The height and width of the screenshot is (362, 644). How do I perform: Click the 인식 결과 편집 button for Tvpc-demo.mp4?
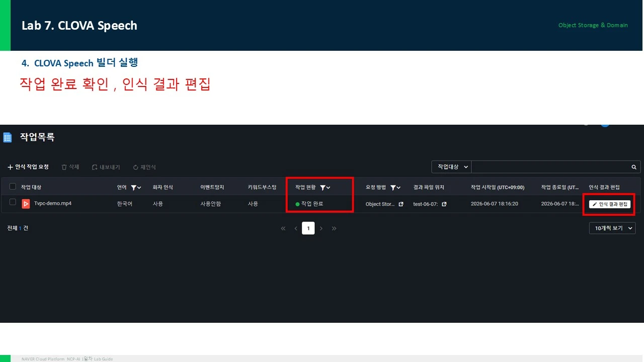610,204
